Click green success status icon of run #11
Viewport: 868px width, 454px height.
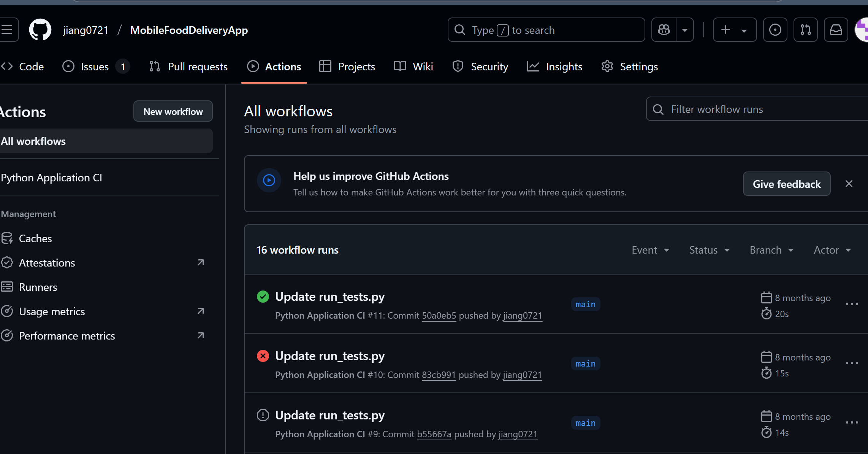coord(263,297)
